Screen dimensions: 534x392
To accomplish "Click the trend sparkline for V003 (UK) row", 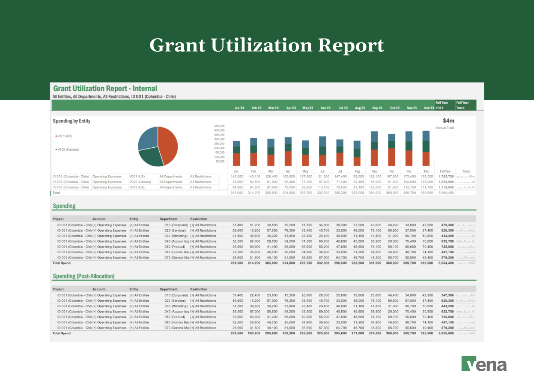I will point(465,188).
